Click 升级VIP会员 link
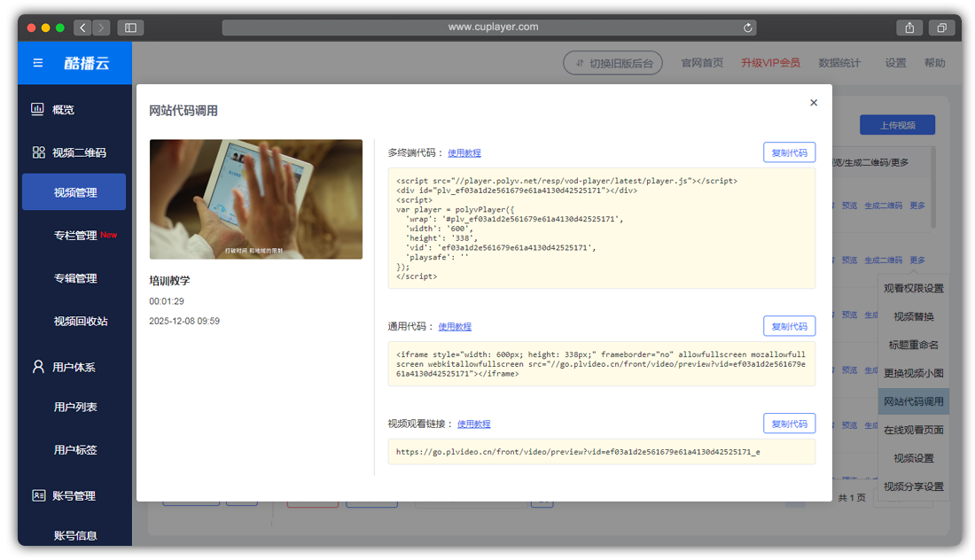Viewport: 975px width, 560px height. point(770,63)
